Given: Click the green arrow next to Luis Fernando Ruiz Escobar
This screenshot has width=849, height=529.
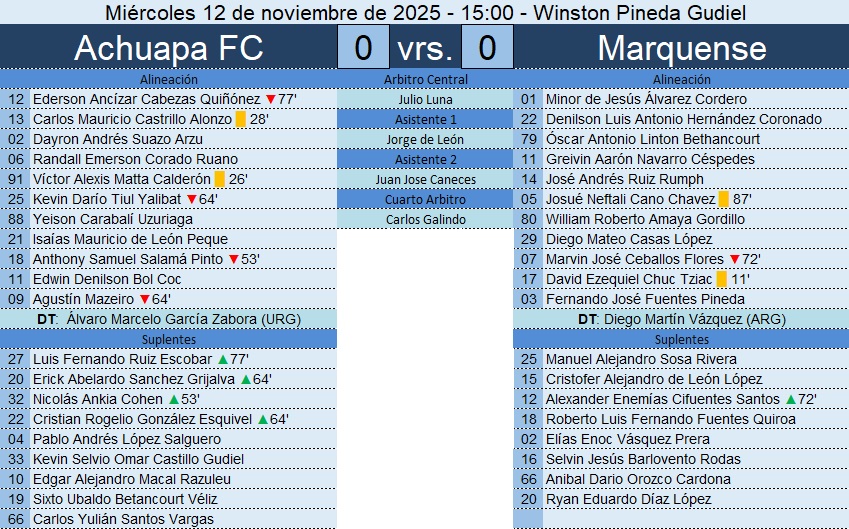Looking at the screenshot, I should [x=222, y=359].
